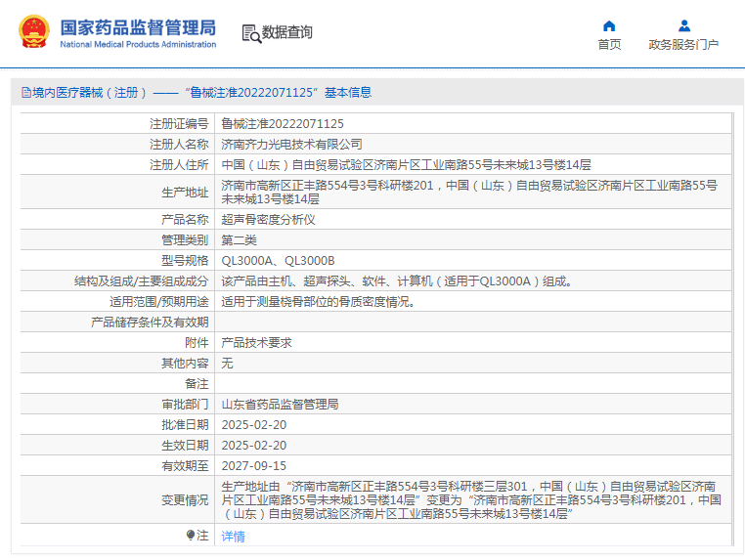Screen dimensions: 745x560
Task: Click the 注册人名称 row label
Action: [x=179, y=145]
